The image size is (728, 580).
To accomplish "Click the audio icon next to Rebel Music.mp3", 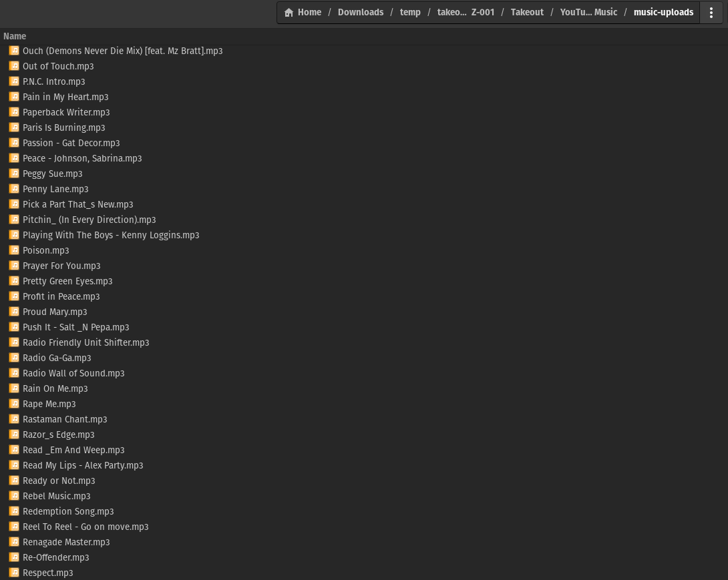I will [14, 495].
